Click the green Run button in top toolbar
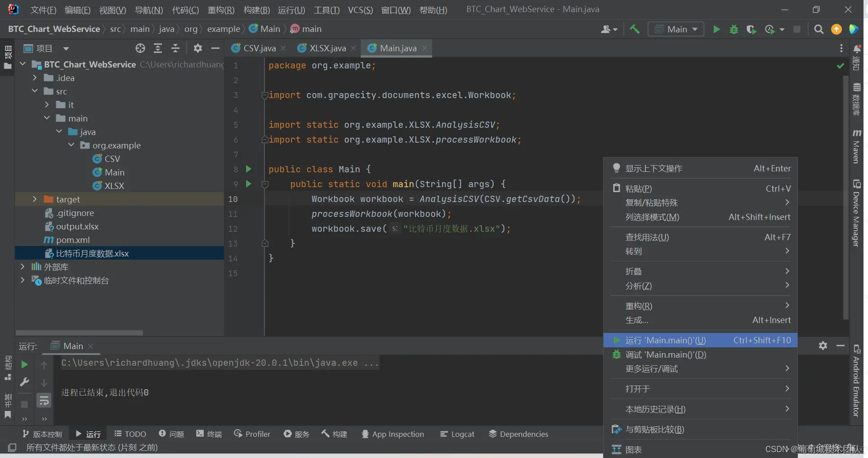Viewport: 868px width, 458px height. click(x=716, y=29)
